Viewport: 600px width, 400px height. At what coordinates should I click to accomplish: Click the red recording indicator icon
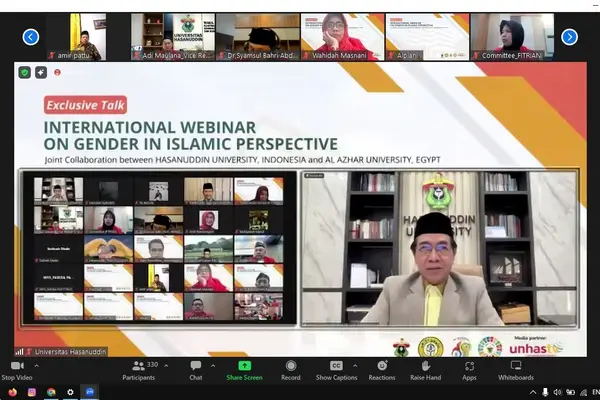(x=57, y=72)
